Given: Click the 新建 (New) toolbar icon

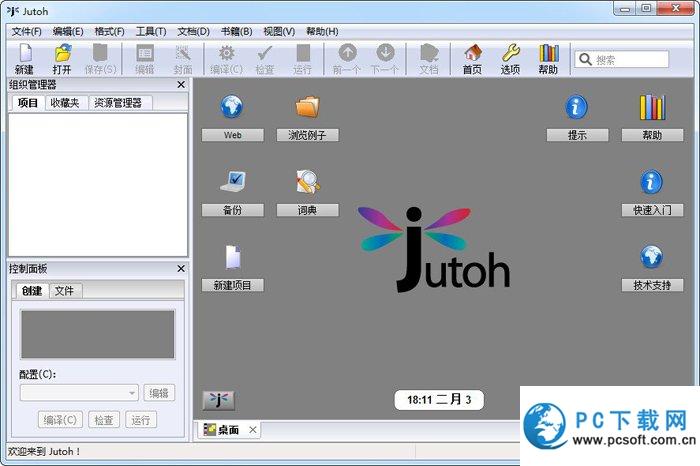Looking at the screenshot, I should pos(25,54).
